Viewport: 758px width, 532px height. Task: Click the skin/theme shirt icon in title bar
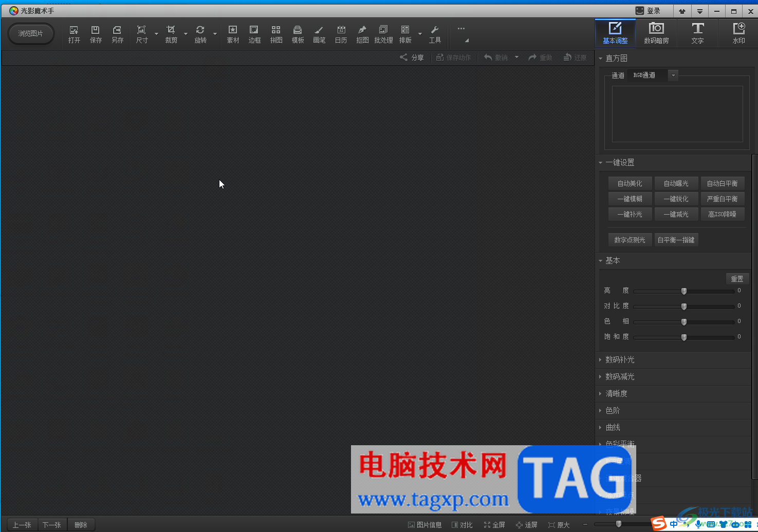682,11
